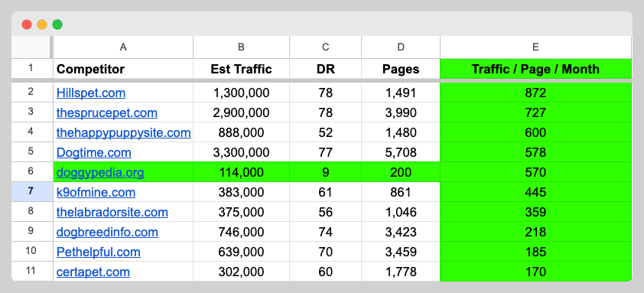Click the green maximize window button
The width and height of the screenshot is (644, 293).
(57, 24)
